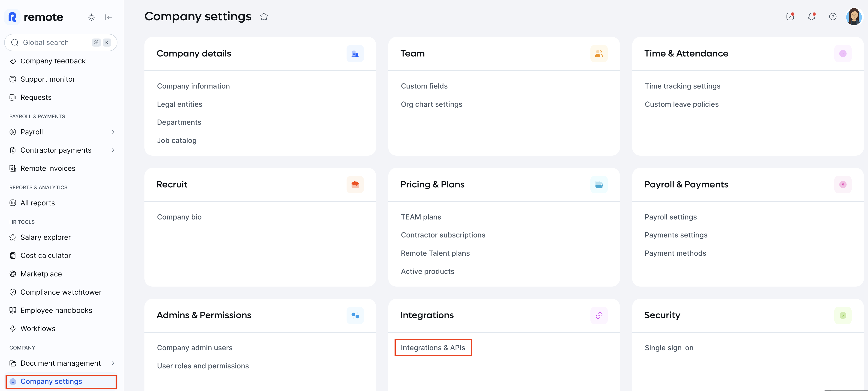This screenshot has height=391, width=868.
Task: Click the Employee handbooks book icon
Action: tap(13, 310)
